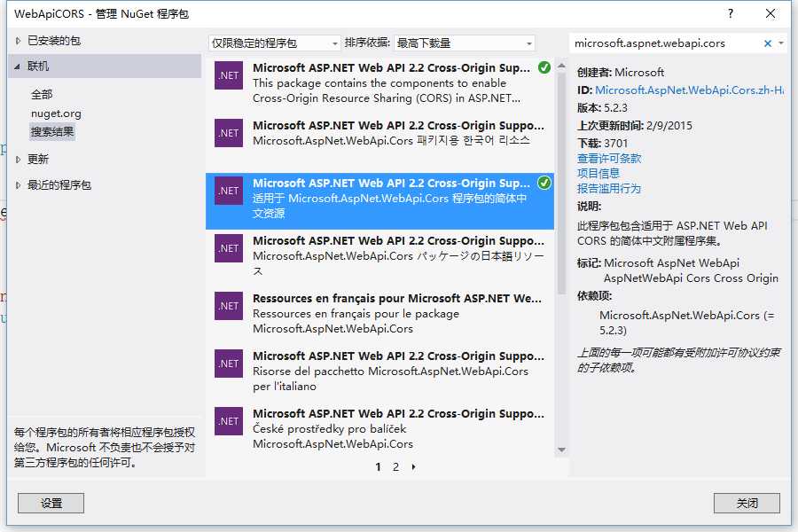The height and width of the screenshot is (532, 798).
Task: Close the NuGet manager dialog window
Action: [x=771, y=14]
